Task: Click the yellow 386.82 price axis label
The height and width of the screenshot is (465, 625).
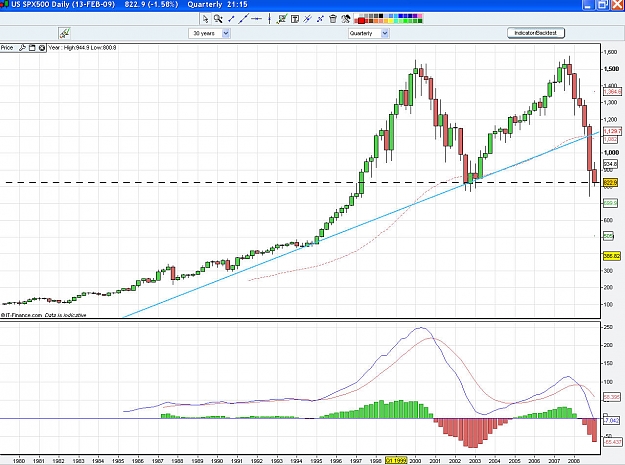Action: tap(612, 256)
